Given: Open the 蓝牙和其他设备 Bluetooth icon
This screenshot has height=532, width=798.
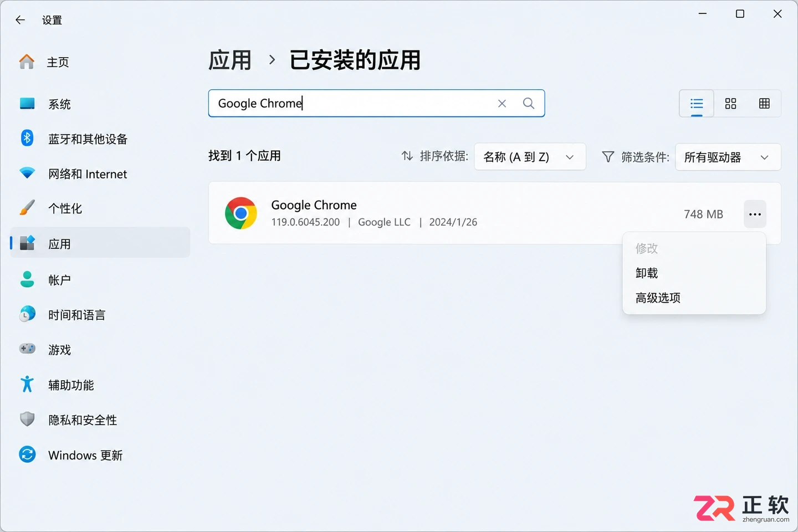Looking at the screenshot, I should (x=27, y=138).
